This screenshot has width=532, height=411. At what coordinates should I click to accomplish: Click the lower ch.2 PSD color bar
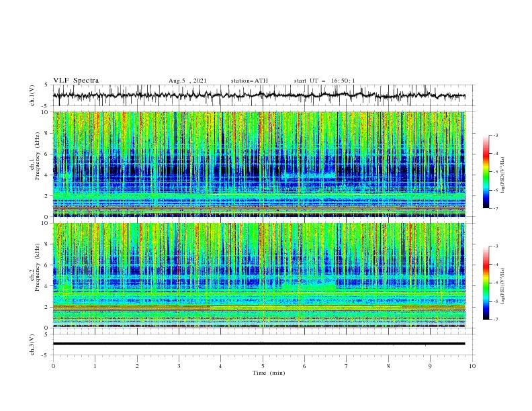[x=486, y=283]
